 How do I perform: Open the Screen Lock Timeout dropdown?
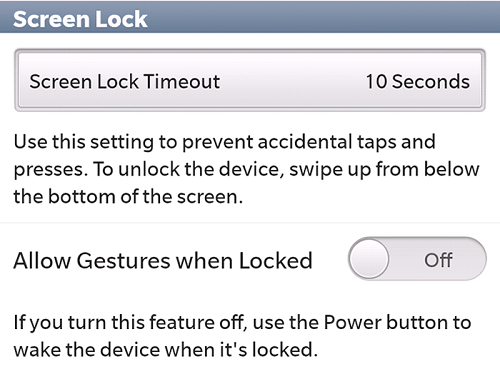(250, 80)
